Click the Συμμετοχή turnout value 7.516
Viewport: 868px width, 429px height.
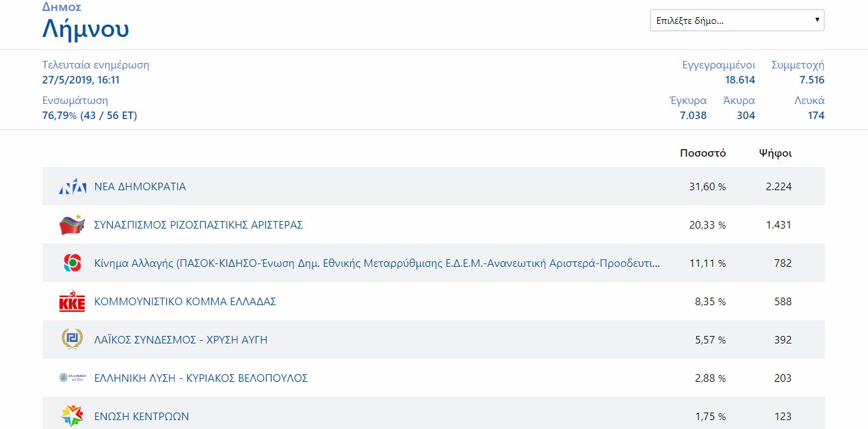[x=811, y=80]
